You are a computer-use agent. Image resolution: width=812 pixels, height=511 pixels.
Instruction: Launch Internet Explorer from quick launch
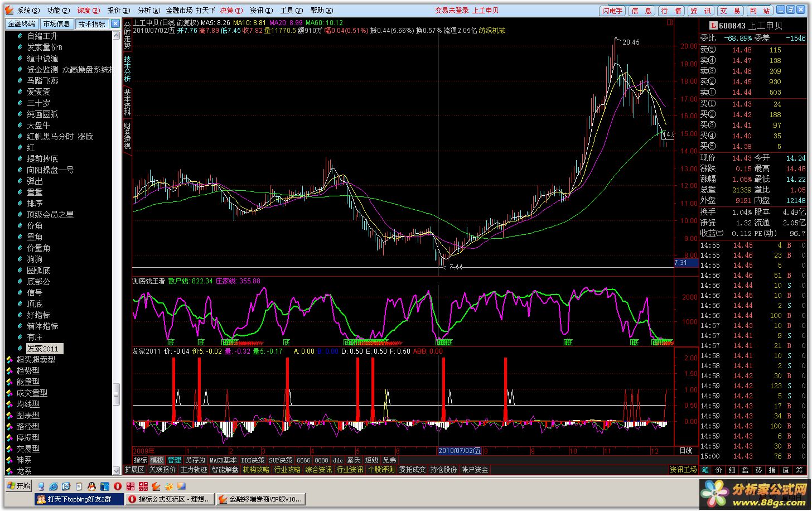tap(54, 486)
